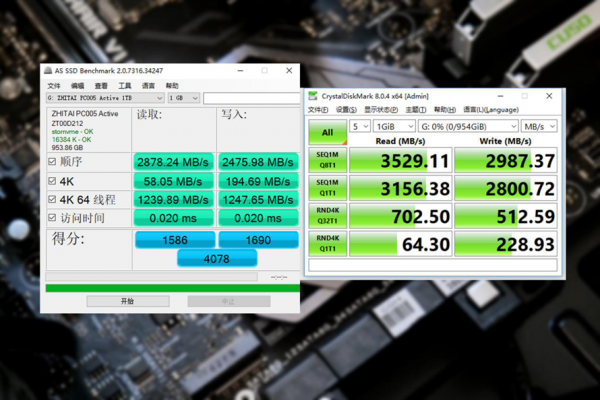This screenshot has width=600, height=400.
Task: Open the 帮助(H) menu in CrystalDiskMark
Action: click(445, 110)
